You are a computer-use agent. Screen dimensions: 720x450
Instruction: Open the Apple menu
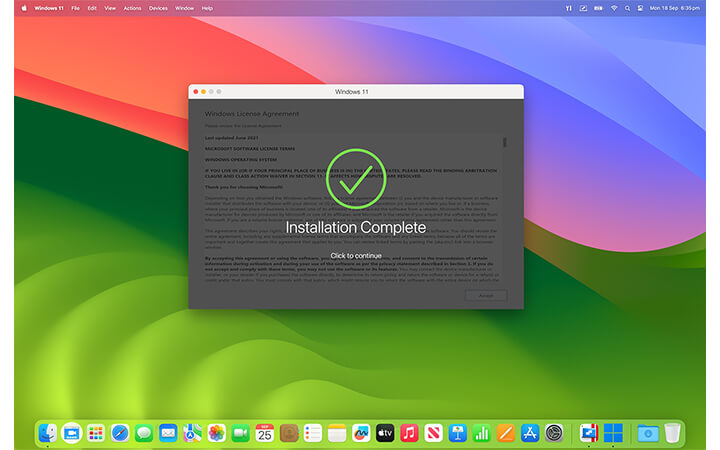pyautogui.click(x=24, y=8)
